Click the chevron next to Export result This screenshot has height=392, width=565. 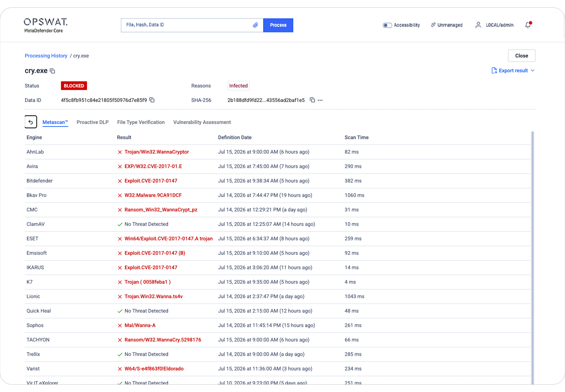[533, 71]
